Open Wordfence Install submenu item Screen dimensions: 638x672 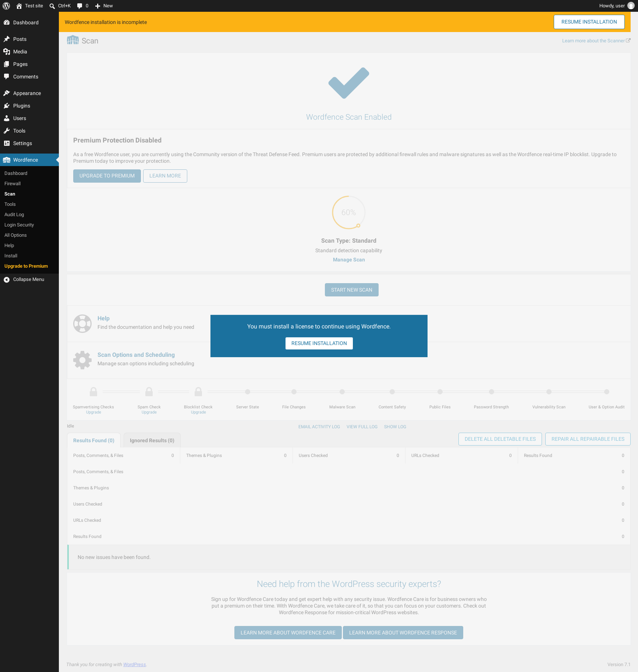click(11, 256)
